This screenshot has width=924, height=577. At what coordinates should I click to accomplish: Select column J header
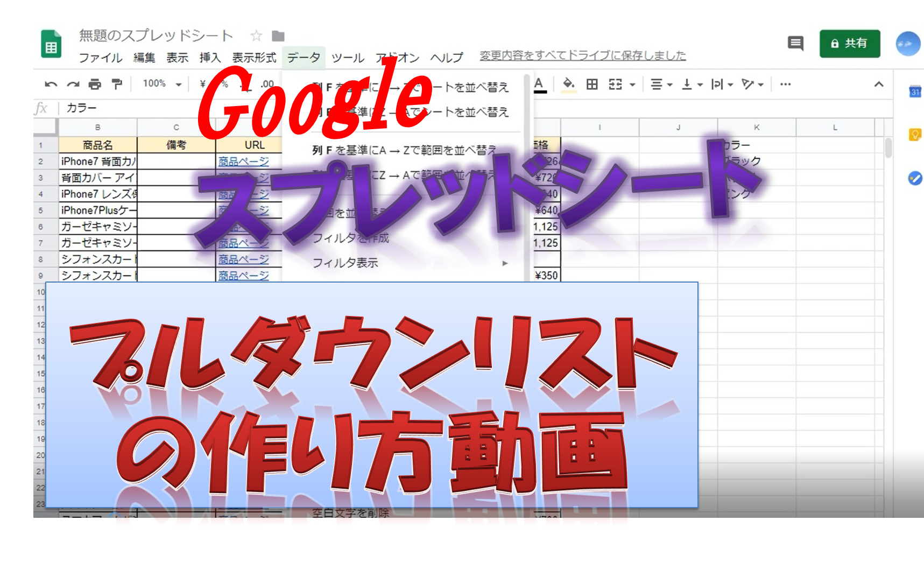678,128
